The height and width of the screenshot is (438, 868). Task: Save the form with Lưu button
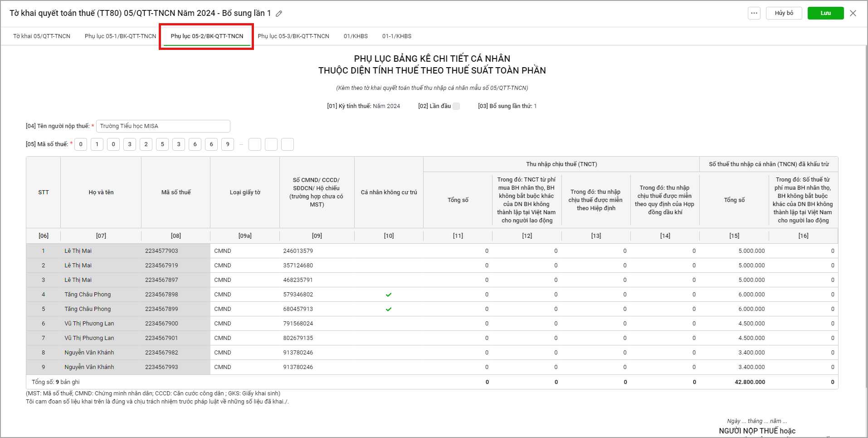[825, 13]
